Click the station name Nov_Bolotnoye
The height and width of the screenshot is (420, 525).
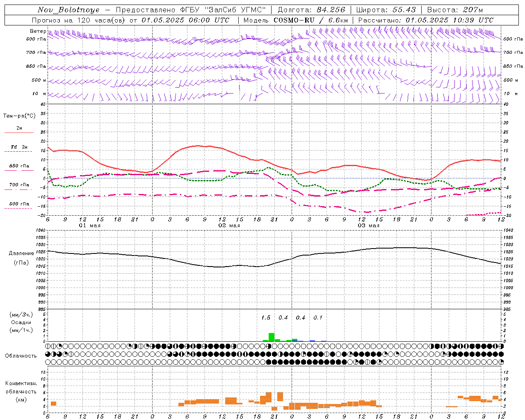[x=68, y=10]
